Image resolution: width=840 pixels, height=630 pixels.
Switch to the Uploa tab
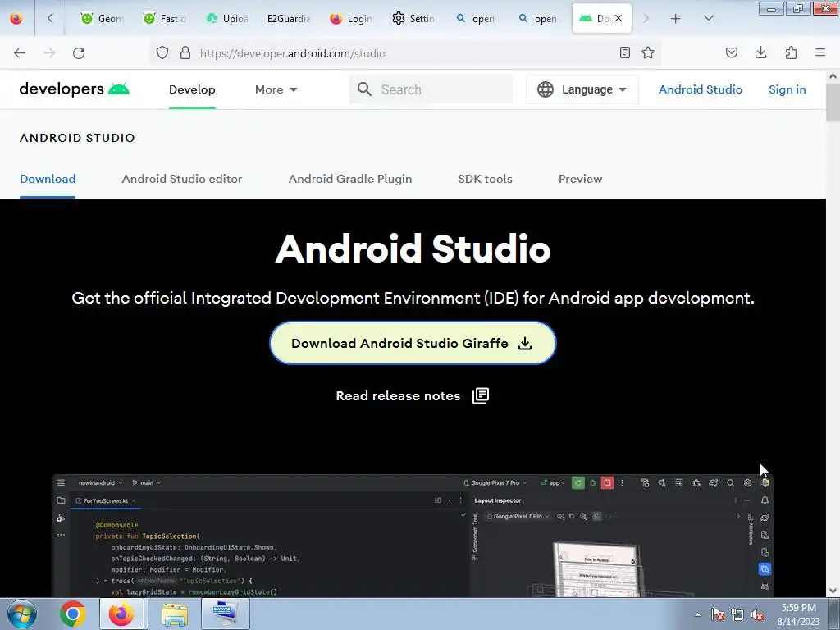coord(227,18)
